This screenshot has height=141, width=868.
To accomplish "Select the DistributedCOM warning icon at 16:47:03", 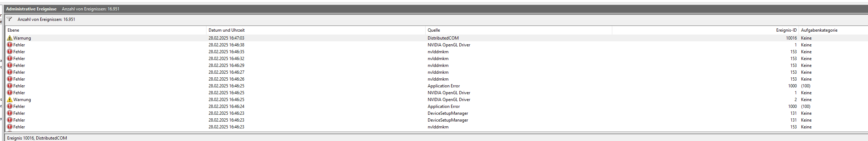I will (10, 38).
